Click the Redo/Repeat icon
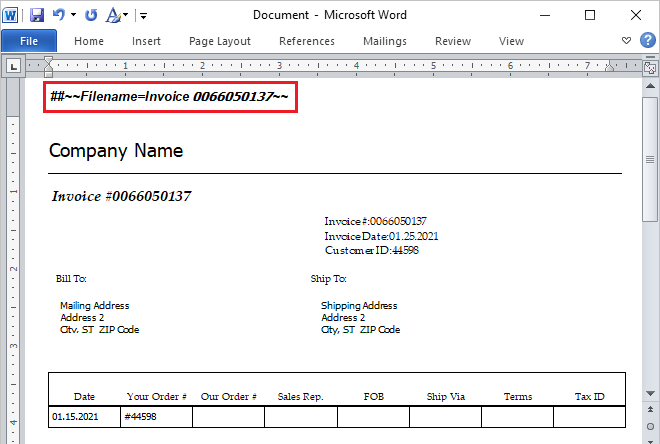The width and height of the screenshot is (660, 444). (x=91, y=15)
